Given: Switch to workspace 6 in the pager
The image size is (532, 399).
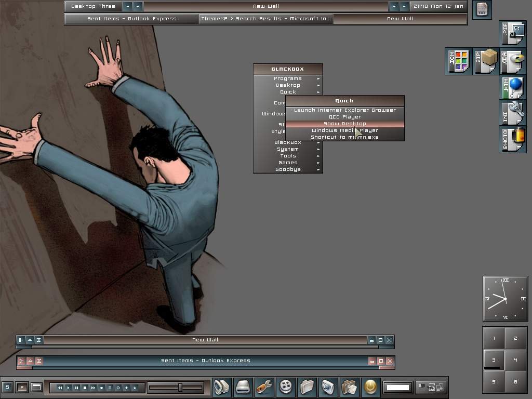Looking at the screenshot, I should click(516, 382).
